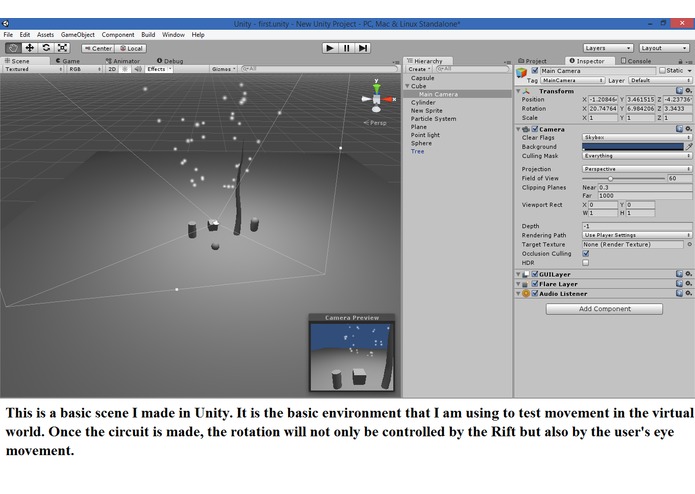
Task: Open the Layout dropdown
Action: (664, 48)
